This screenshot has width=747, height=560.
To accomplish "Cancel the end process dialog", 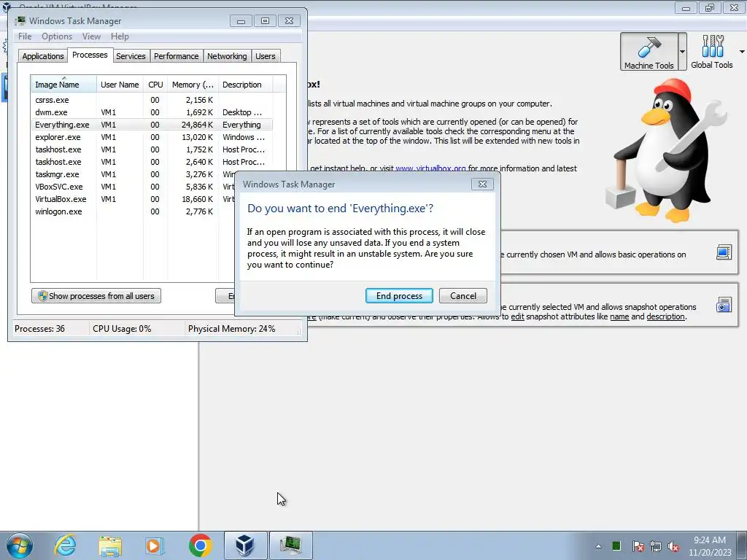I will coord(463,296).
